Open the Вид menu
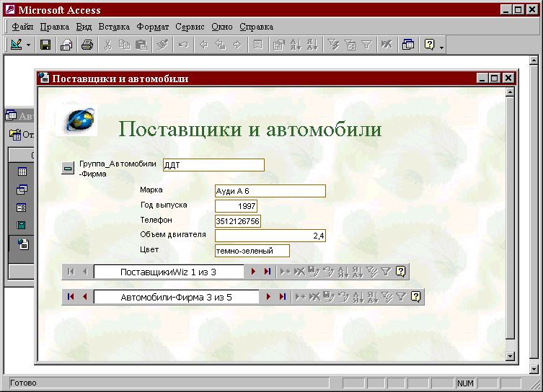The image size is (543, 392). point(84,27)
